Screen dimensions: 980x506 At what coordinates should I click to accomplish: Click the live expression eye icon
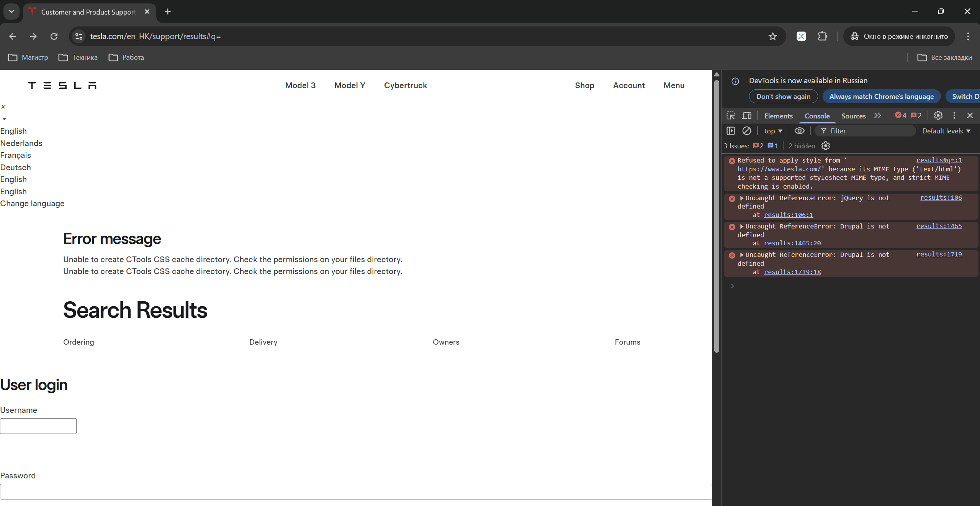point(799,131)
